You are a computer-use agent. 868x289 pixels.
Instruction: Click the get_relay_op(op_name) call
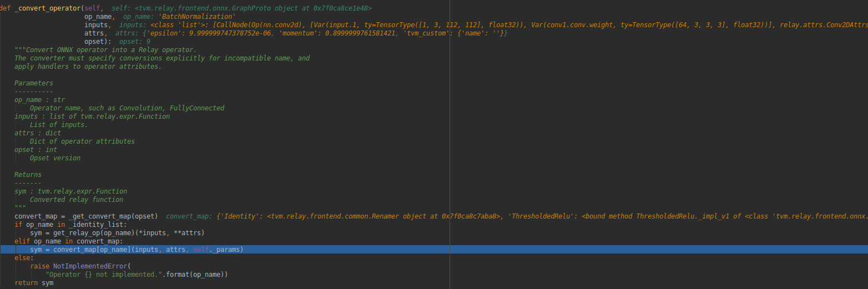point(92,232)
